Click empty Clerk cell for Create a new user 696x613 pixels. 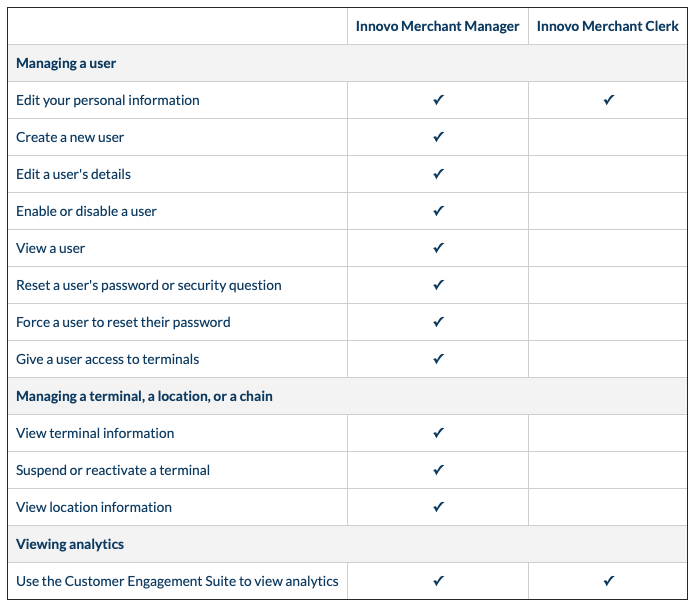coord(608,137)
